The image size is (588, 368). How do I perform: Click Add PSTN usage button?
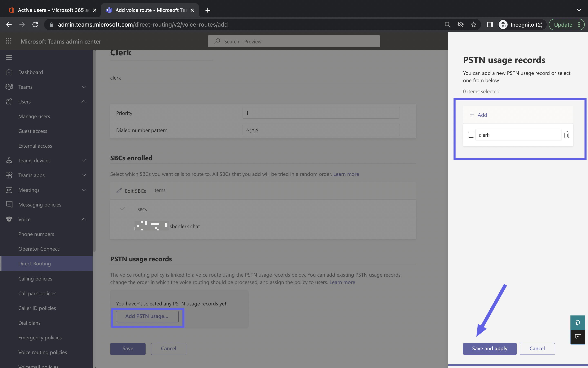click(x=147, y=316)
